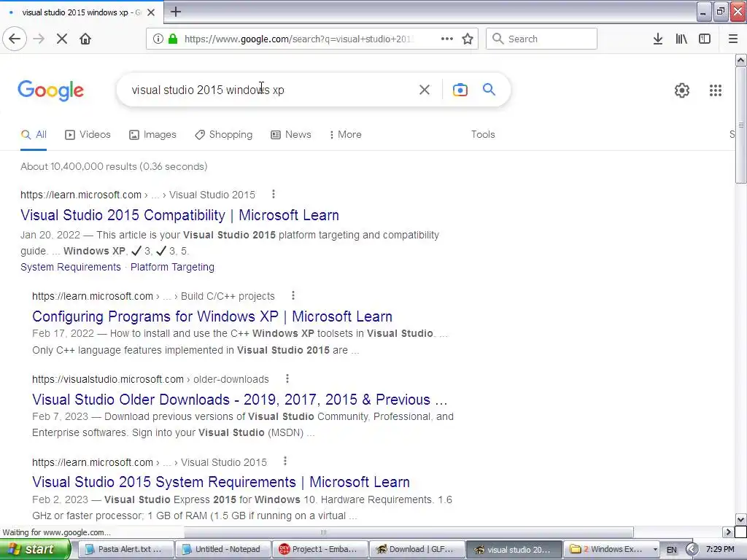This screenshot has height=560, width=747.
Task: Switch to Download GLF taskbar window
Action: pos(417,550)
